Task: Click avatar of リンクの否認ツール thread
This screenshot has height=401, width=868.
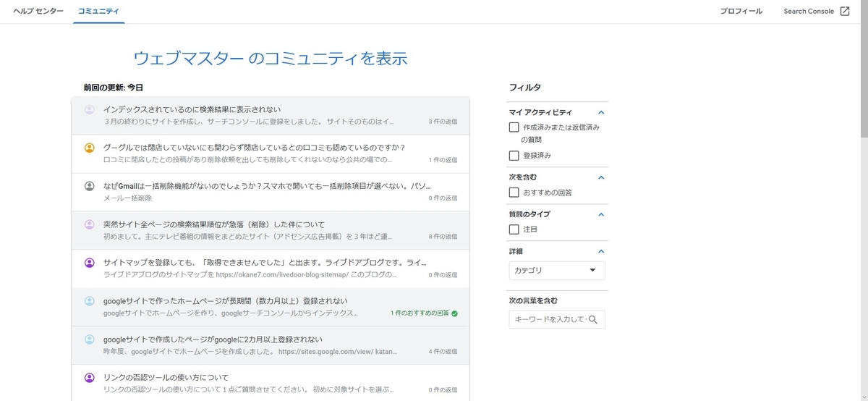Action: (x=90, y=378)
